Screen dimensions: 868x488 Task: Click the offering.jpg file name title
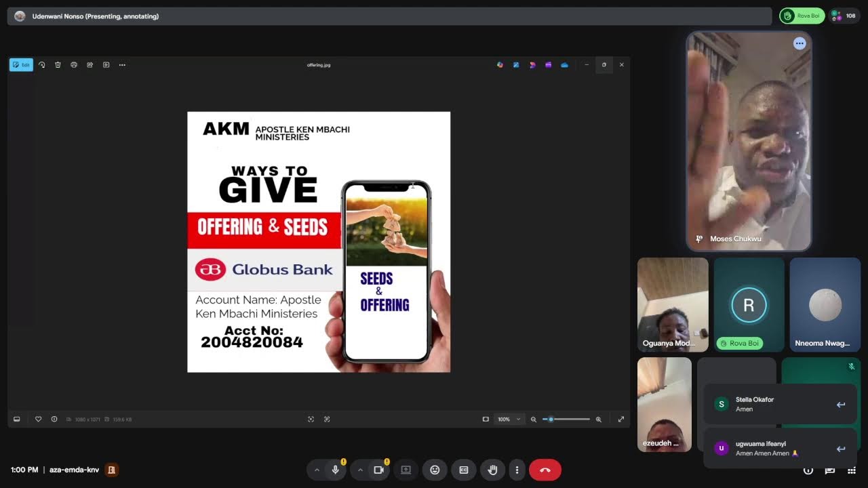(319, 65)
